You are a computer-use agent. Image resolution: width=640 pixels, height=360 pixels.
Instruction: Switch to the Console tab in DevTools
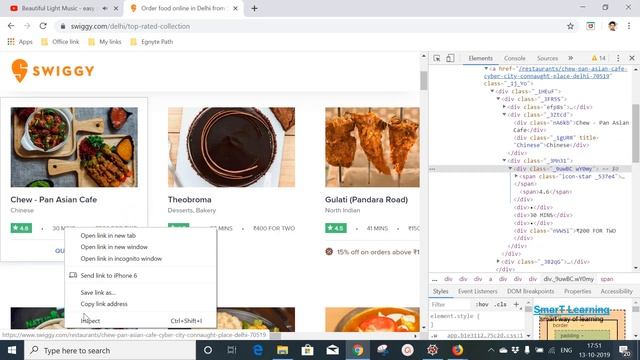(514, 58)
